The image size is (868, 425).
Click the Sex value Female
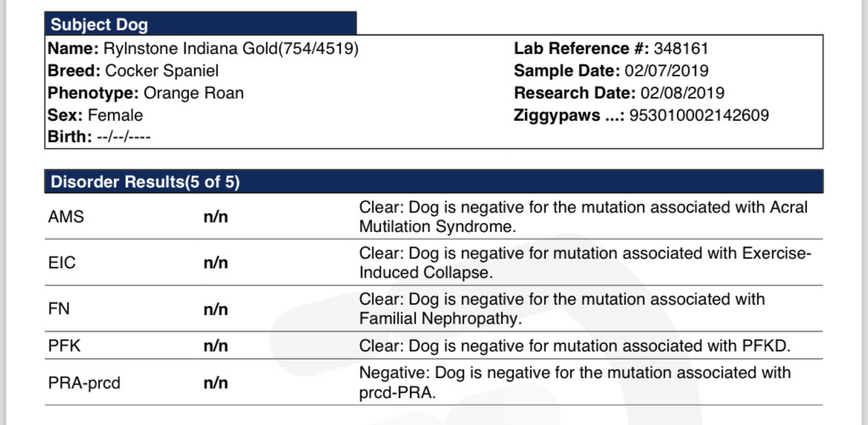coord(115,115)
